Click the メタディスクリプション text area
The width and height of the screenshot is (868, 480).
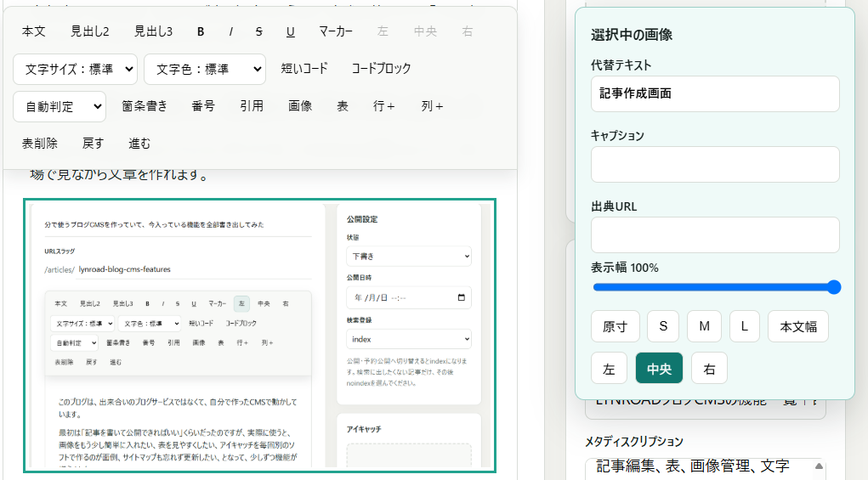(706, 469)
